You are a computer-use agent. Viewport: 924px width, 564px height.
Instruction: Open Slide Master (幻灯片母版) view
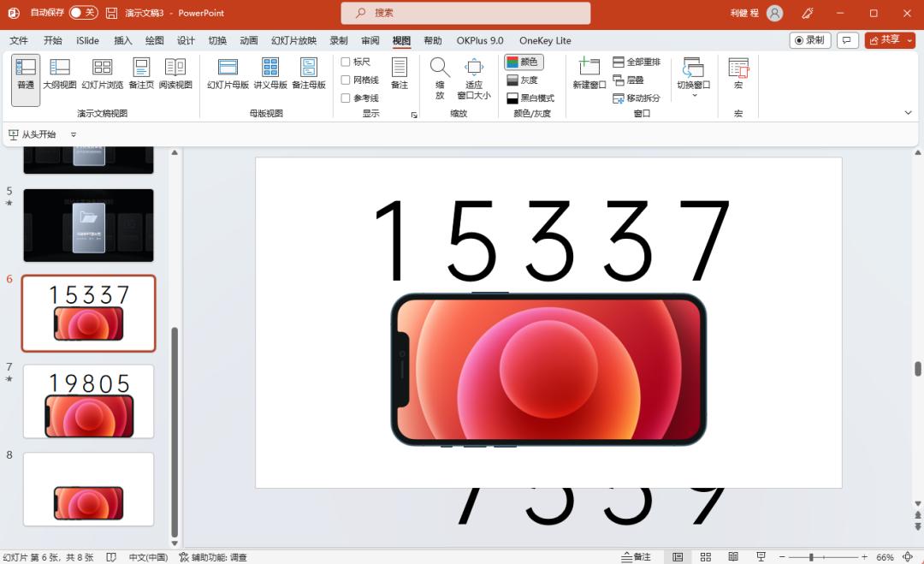[228, 74]
